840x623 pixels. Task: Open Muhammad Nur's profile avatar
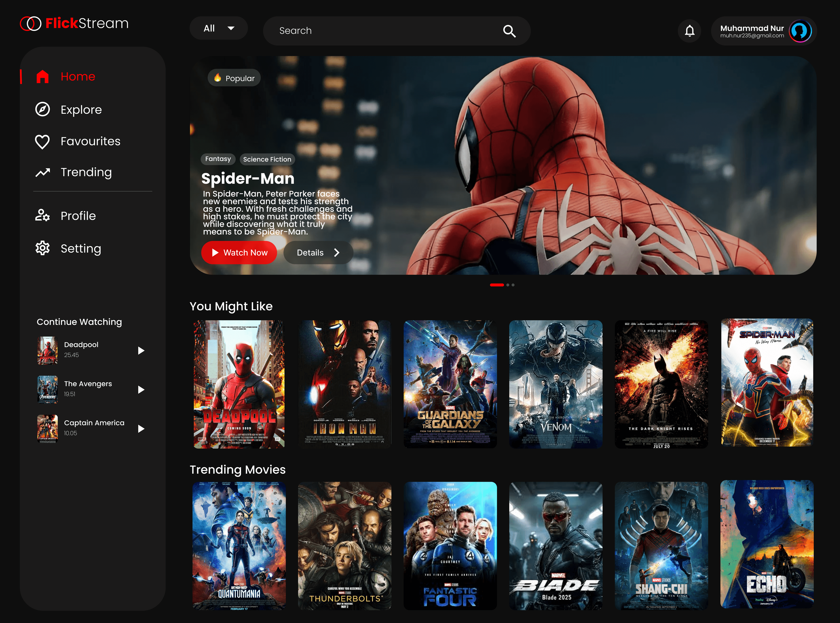click(800, 31)
